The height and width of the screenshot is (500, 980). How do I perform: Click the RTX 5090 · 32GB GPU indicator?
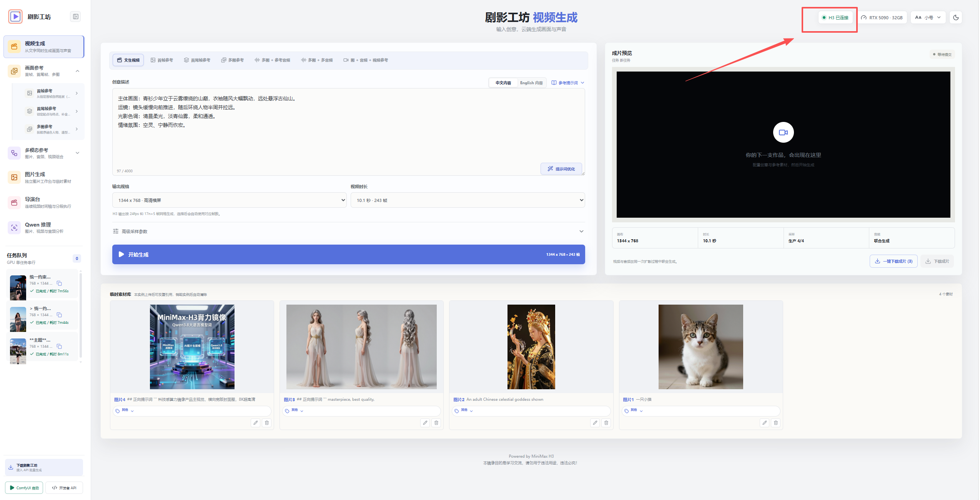point(882,17)
